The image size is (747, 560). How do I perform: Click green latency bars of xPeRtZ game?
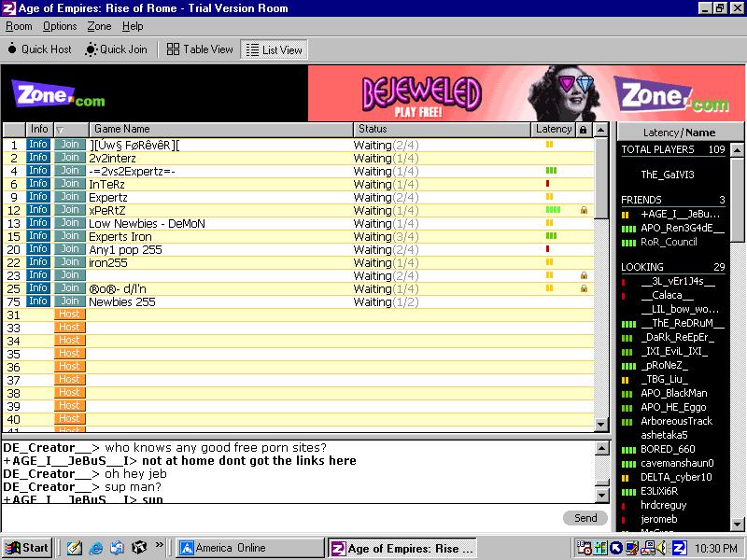pos(553,209)
